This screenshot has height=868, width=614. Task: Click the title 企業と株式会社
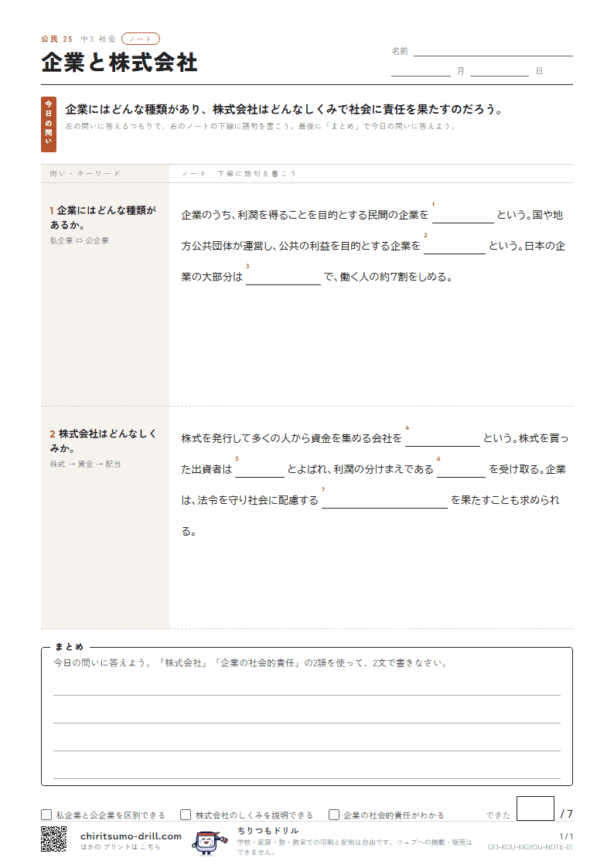click(x=119, y=63)
